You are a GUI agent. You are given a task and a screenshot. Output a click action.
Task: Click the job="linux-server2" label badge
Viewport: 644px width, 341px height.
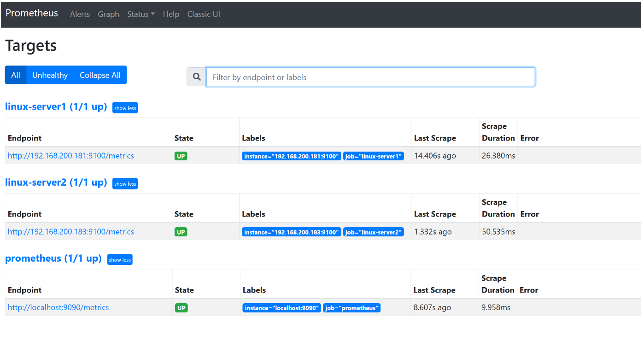(374, 232)
